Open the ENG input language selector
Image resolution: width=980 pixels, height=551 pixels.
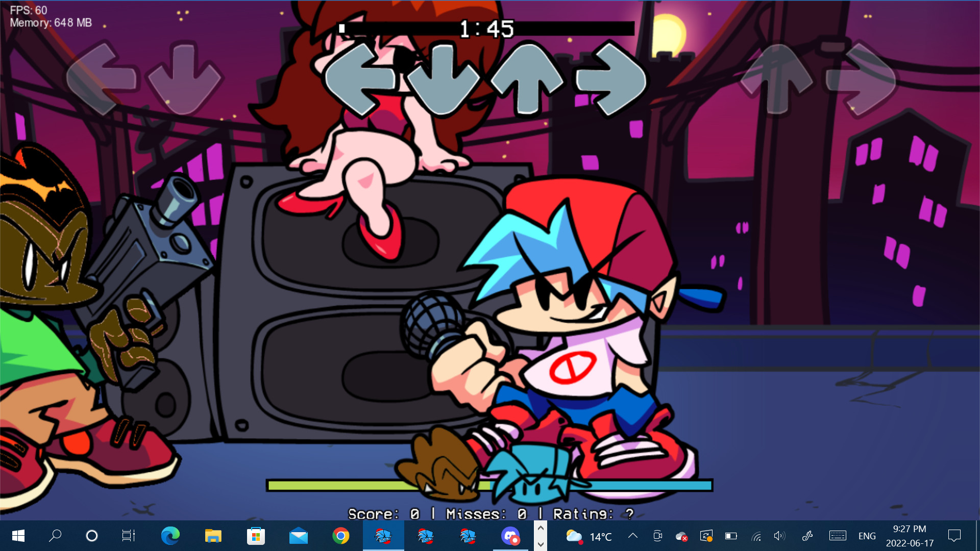pyautogui.click(x=867, y=536)
